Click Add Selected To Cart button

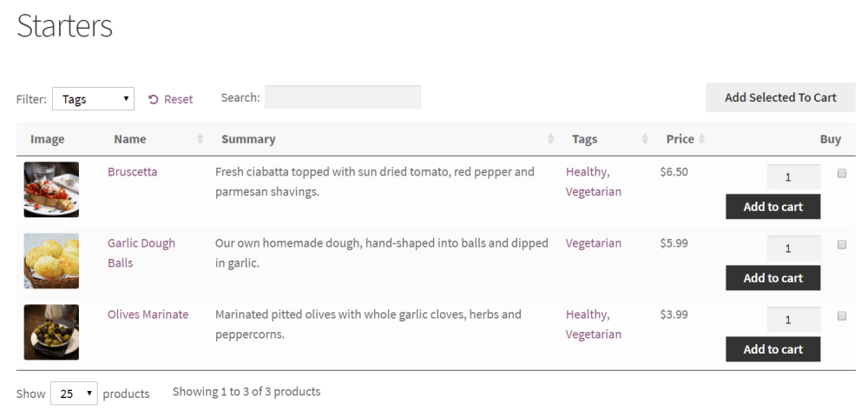pos(780,97)
